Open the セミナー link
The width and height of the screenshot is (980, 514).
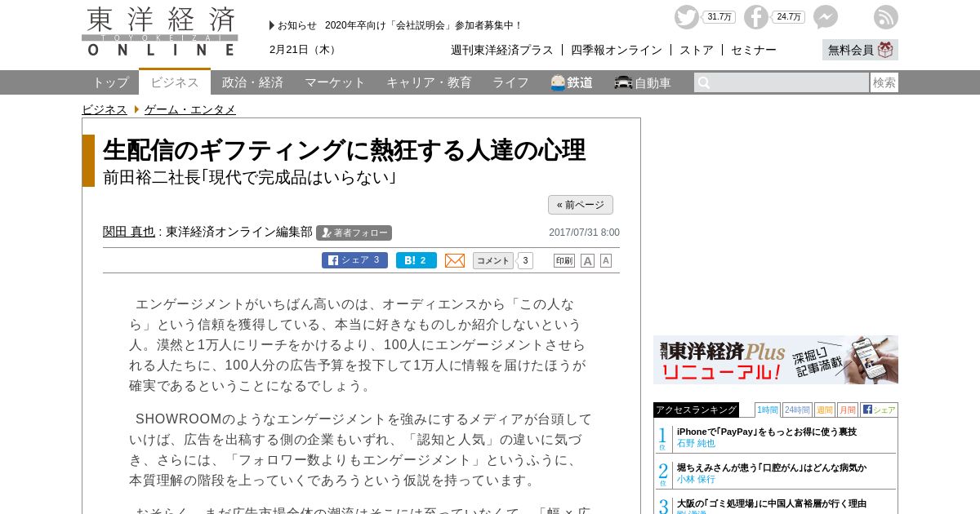pos(754,50)
